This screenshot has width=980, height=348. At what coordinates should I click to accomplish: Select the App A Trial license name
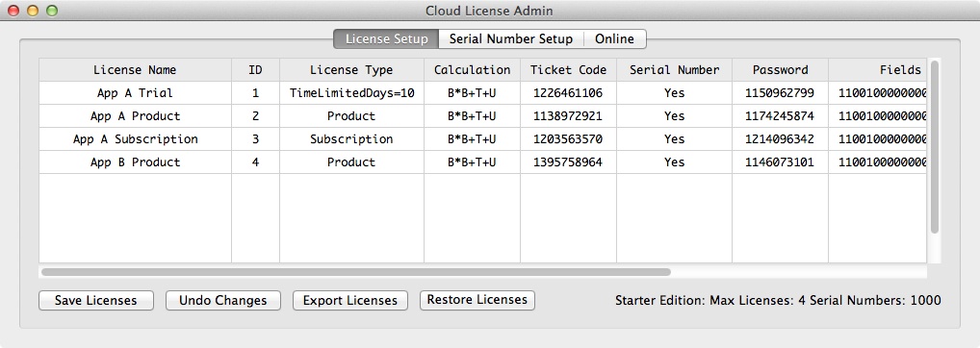pos(135,93)
